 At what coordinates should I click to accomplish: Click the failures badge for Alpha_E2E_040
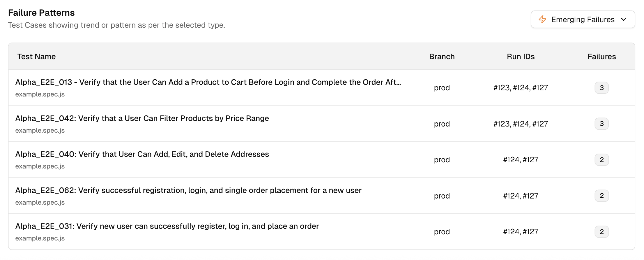pos(601,160)
